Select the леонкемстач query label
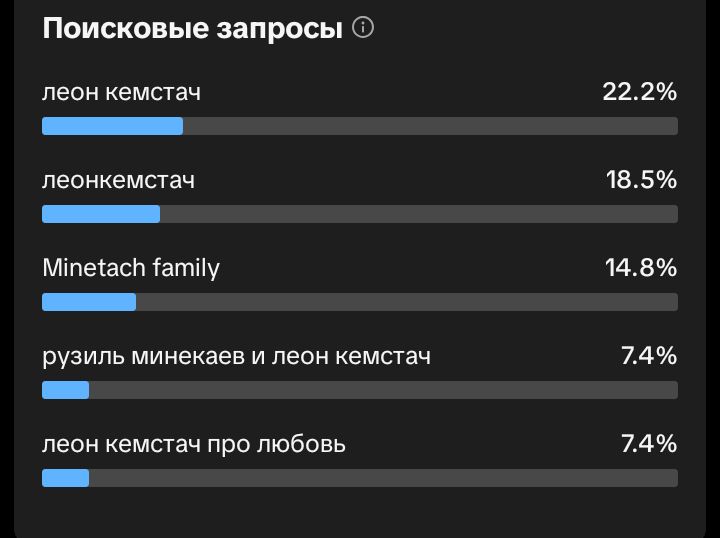 (x=118, y=180)
